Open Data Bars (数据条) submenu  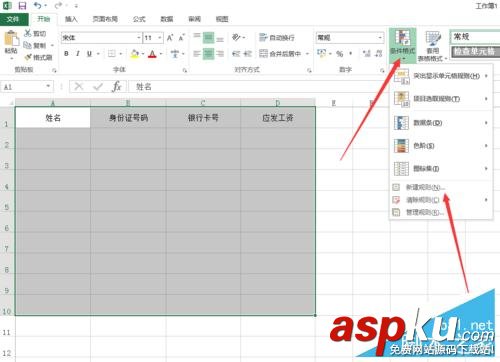pos(441,123)
